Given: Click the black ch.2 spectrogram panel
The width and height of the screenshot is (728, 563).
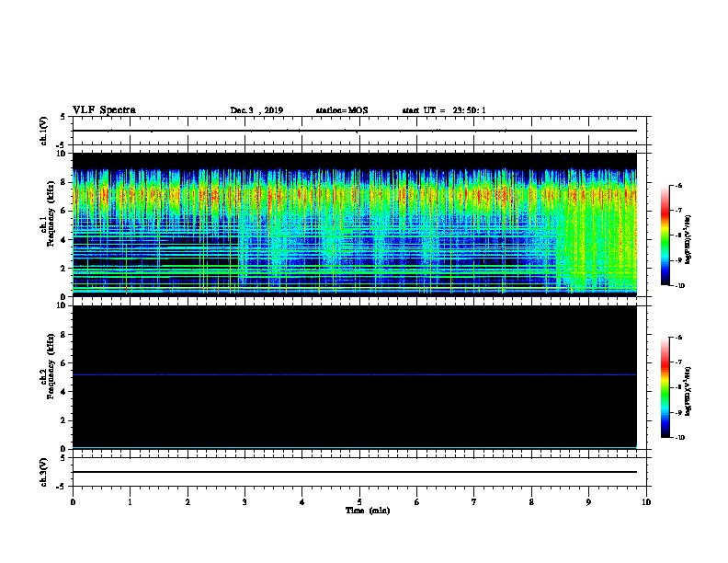Looking at the screenshot, I should click(355, 377).
